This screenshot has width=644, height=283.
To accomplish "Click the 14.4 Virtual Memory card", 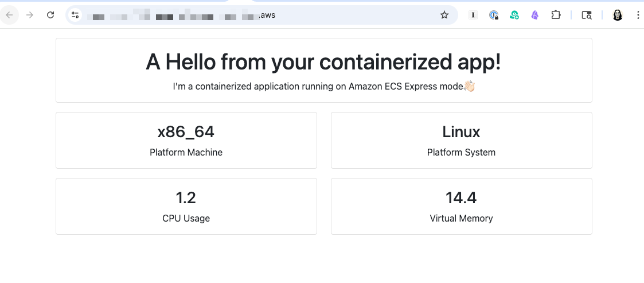I will point(461,206).
